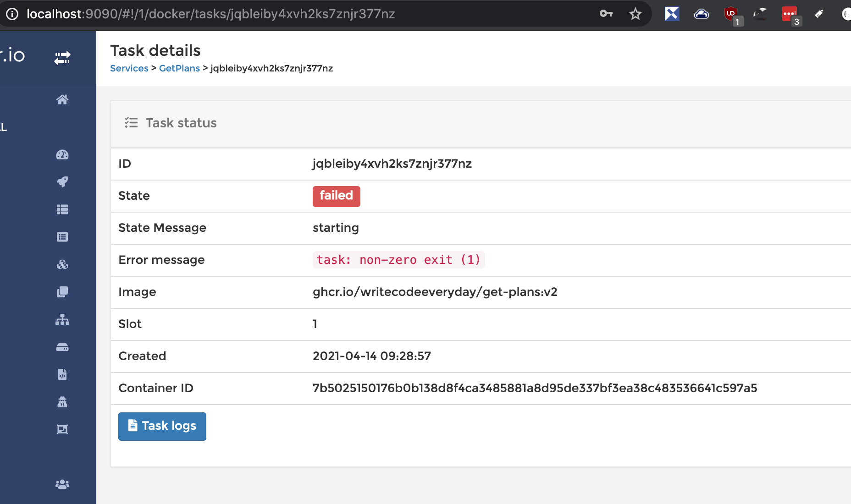Open Secrets using the spy icon
The width and height of the screenshot is (851, 504).
tap(62, 402)
